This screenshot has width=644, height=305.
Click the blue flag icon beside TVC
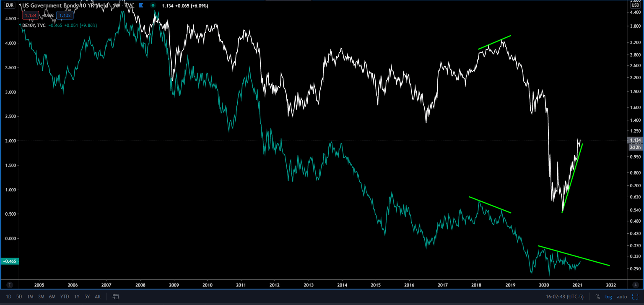(141, 6)
